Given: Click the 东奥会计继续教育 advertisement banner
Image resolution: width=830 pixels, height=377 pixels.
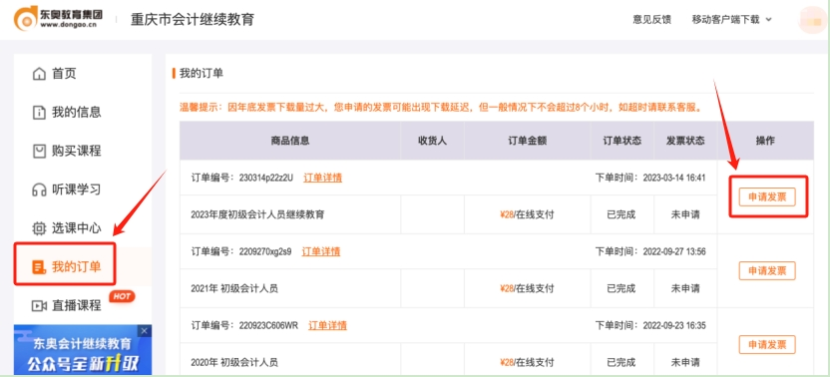Looking at the screenshot, I should 83,350.
